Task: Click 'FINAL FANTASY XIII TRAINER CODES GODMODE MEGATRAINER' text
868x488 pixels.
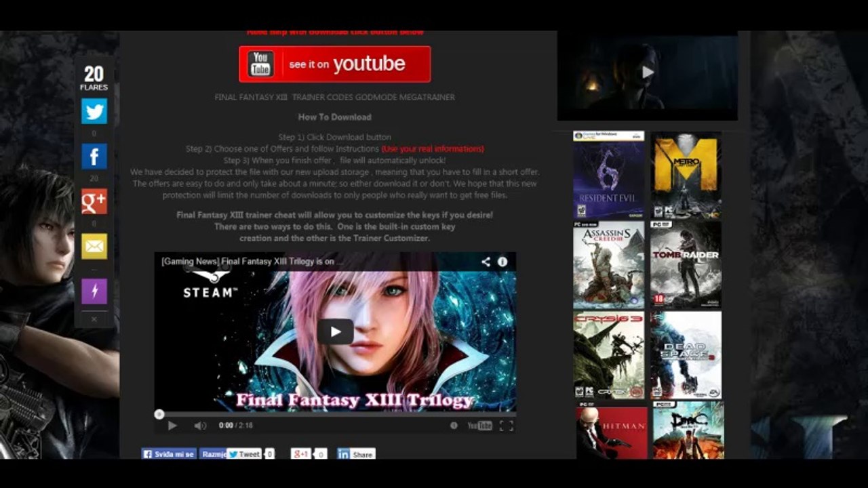Action: coord(335,98)
